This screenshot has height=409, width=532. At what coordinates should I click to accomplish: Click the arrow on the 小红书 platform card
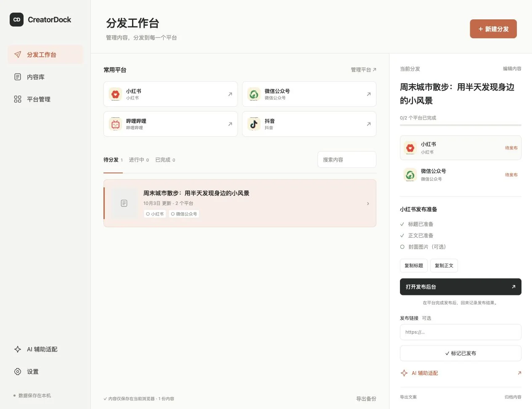[x=230, y=94]
